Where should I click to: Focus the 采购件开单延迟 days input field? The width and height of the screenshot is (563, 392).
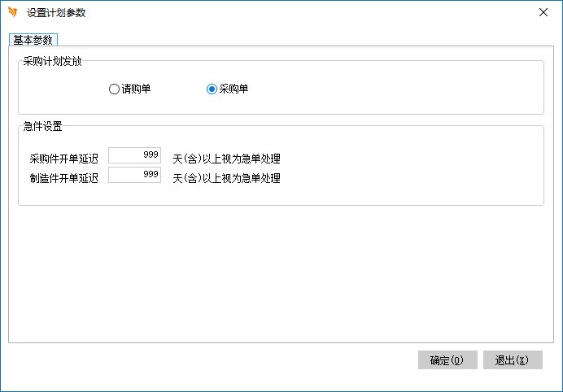134,155
